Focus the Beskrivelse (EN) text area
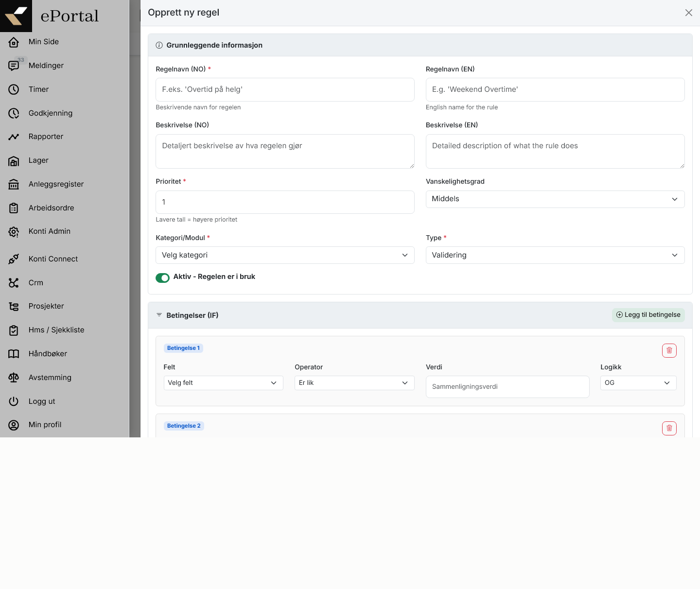The height and width of the screenshot is (589, 700). click(555, 152)
